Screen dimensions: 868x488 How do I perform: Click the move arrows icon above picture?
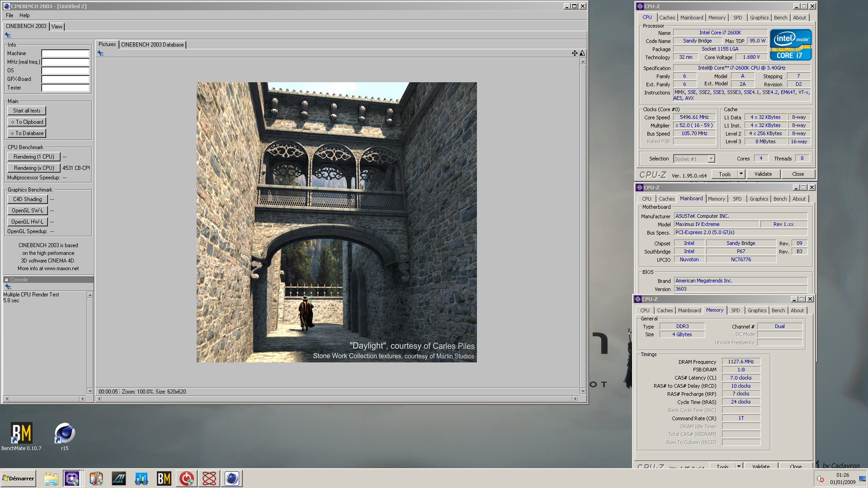coord(575,53)
